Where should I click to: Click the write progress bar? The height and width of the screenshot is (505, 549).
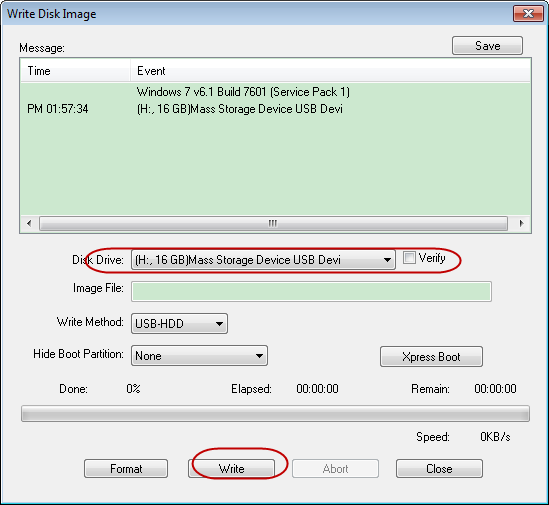[275, 414]
